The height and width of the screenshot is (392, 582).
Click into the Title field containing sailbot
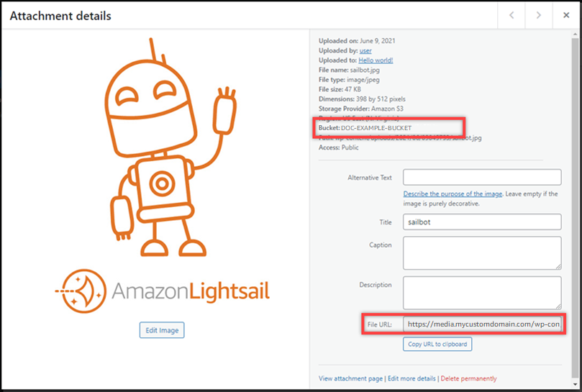point(482,222)
